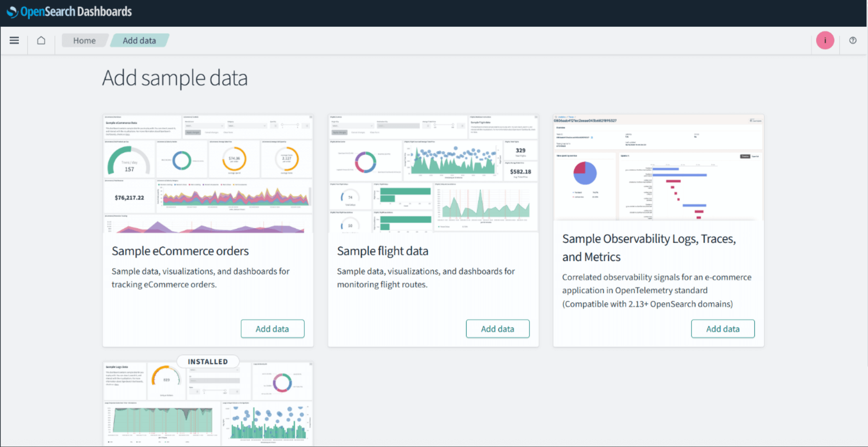Click the OpenSearch Dashboards logo
868x447 pixels.
(x=69, y=12)
